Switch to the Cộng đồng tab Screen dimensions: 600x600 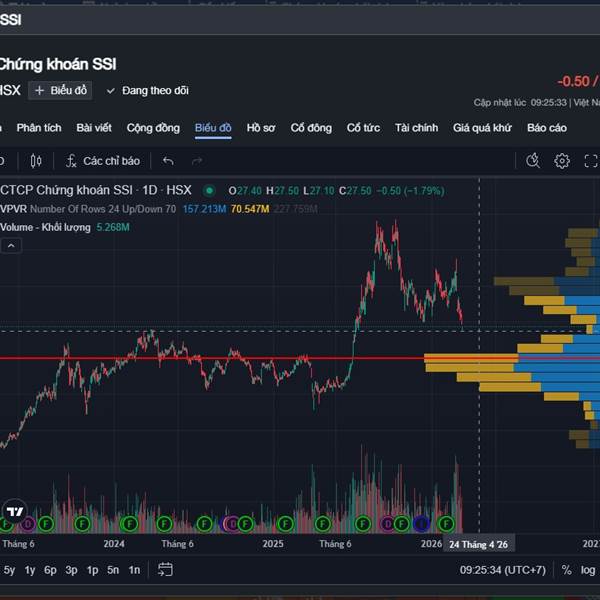point(153,128)
